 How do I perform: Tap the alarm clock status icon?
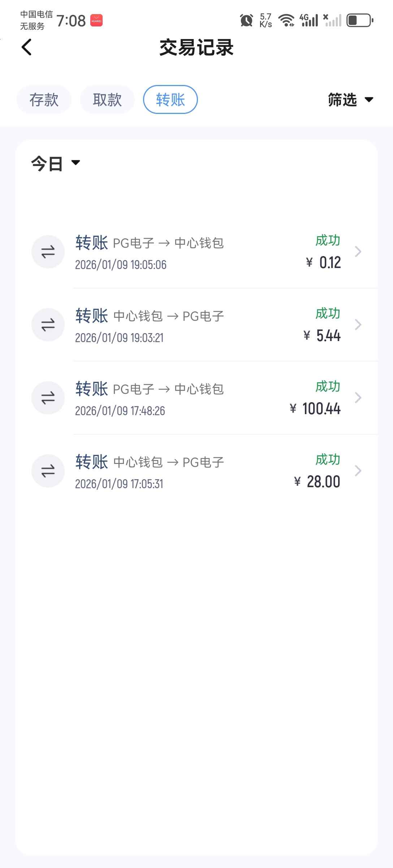click(x=246, y=20)
